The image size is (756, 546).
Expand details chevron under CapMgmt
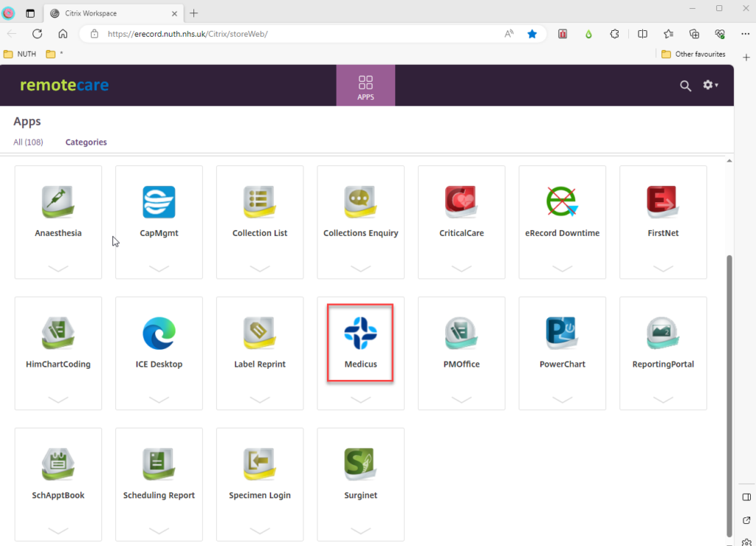tap(159, 269)
